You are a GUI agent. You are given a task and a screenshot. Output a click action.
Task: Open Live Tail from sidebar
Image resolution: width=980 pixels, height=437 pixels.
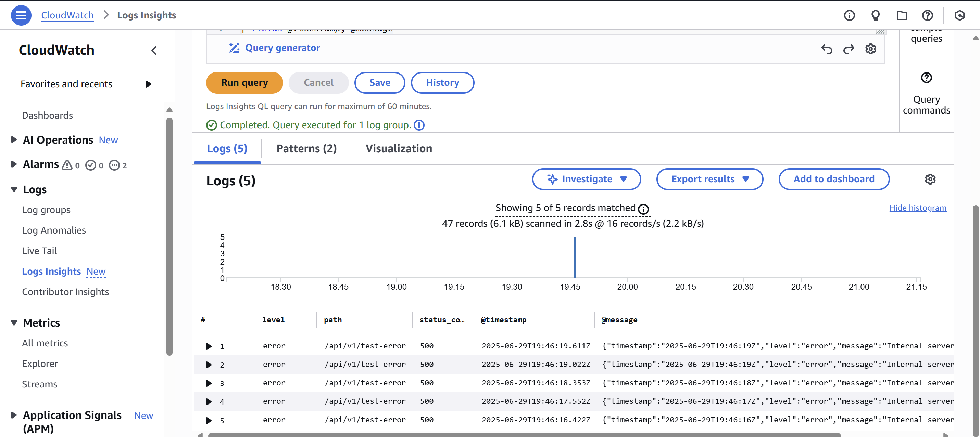(39, 251)
